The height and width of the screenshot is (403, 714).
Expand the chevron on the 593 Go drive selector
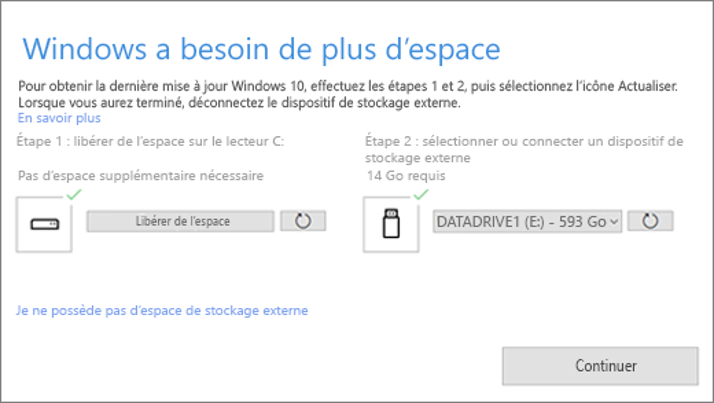coord(614,222)
